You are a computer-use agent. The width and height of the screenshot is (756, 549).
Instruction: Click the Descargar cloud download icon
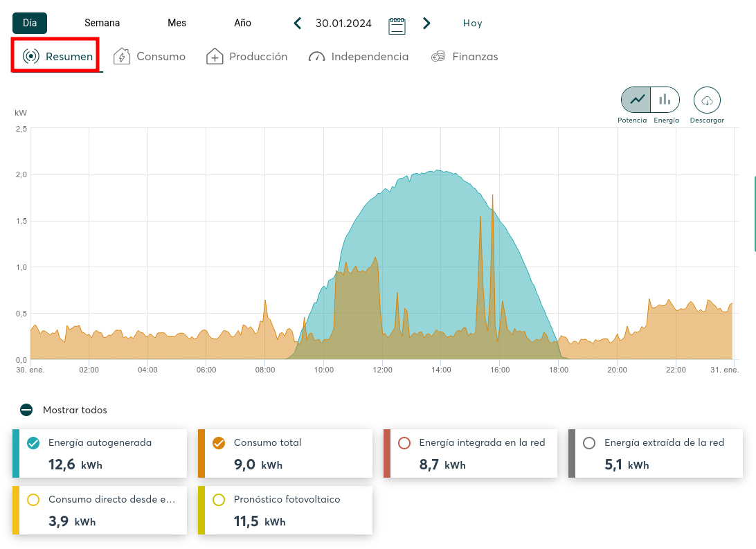[x=707, y=100]
